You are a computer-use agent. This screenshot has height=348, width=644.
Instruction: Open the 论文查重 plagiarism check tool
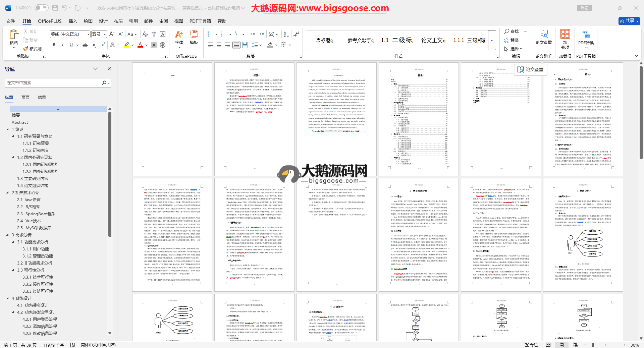point(543,37)
